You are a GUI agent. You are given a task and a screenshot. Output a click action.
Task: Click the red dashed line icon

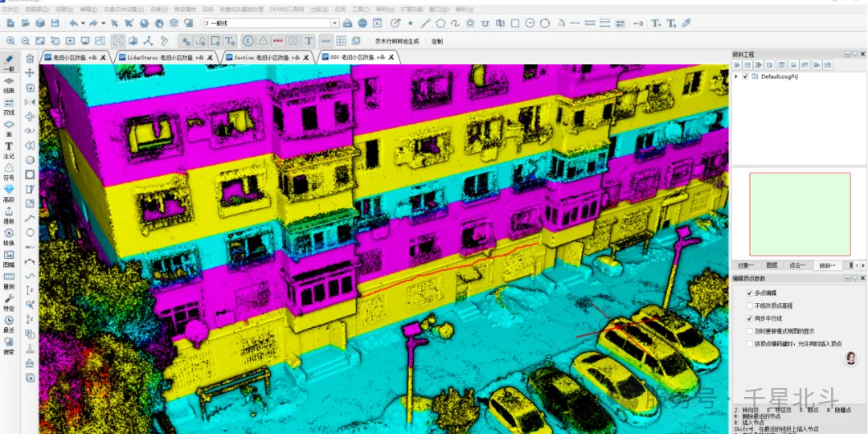point(278,41)
